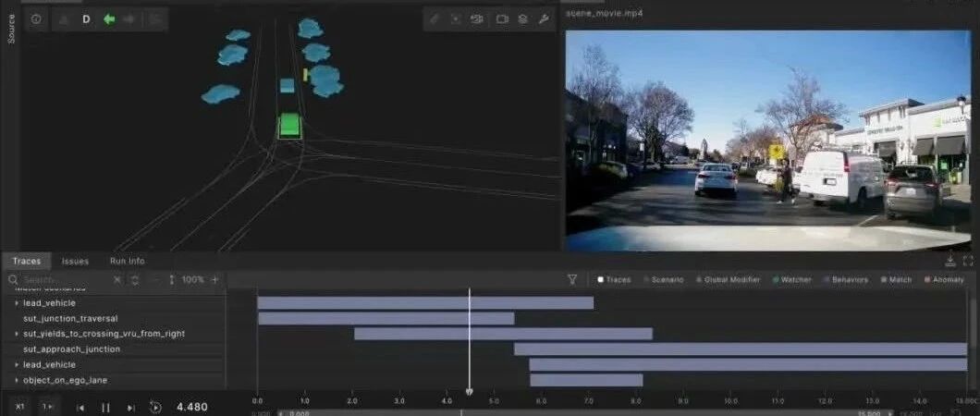
Task: Select the D view mode button
Action: coord(86,19)
